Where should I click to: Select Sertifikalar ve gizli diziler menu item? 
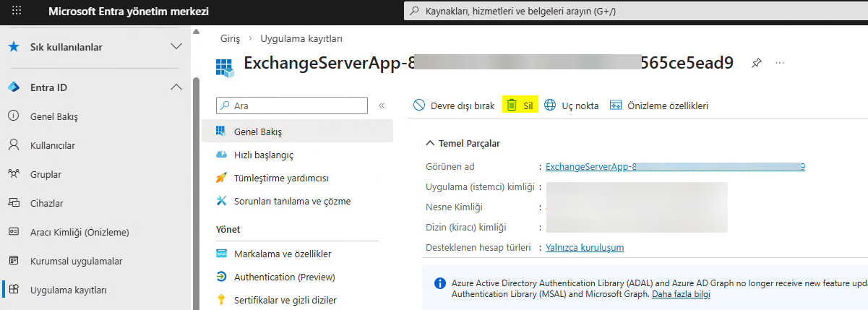tap(285, 300)
